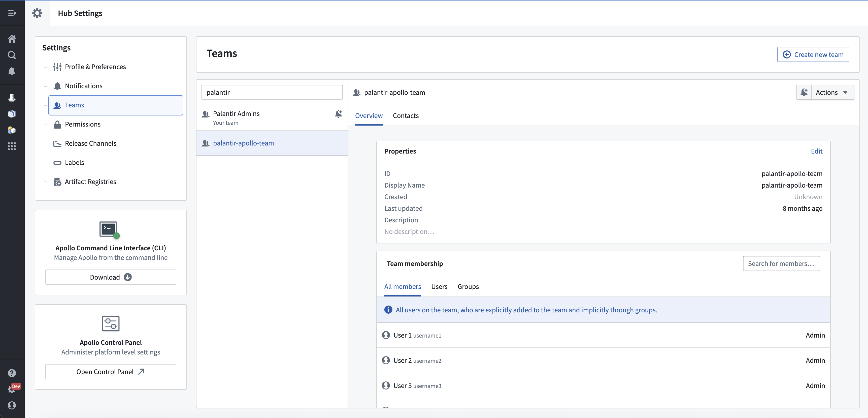Click the User 2 username2 member row
The image size is (868, 418).
(603, 360)
